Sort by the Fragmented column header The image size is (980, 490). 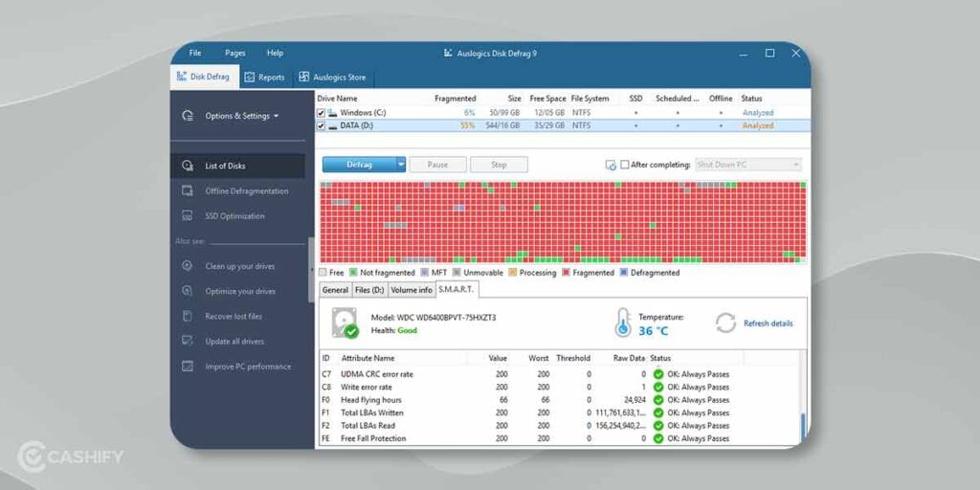coord(455,99)
